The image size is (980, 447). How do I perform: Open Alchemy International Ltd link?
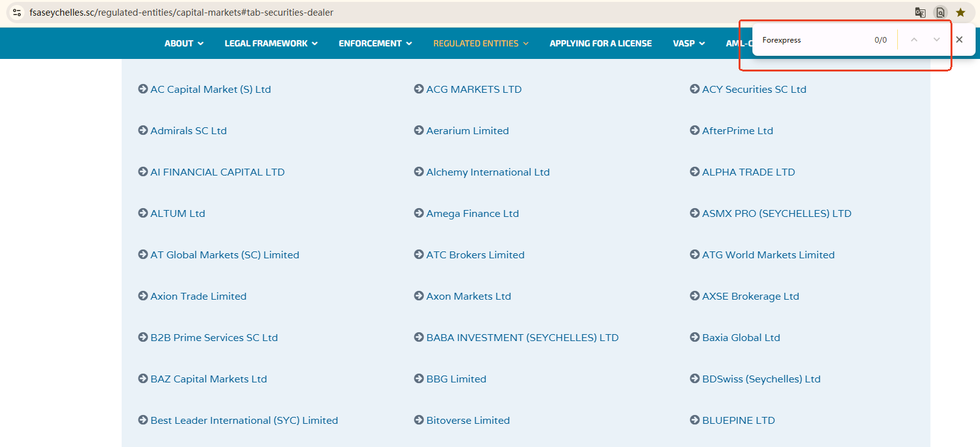pyautogui.click(x=488, y=172)
